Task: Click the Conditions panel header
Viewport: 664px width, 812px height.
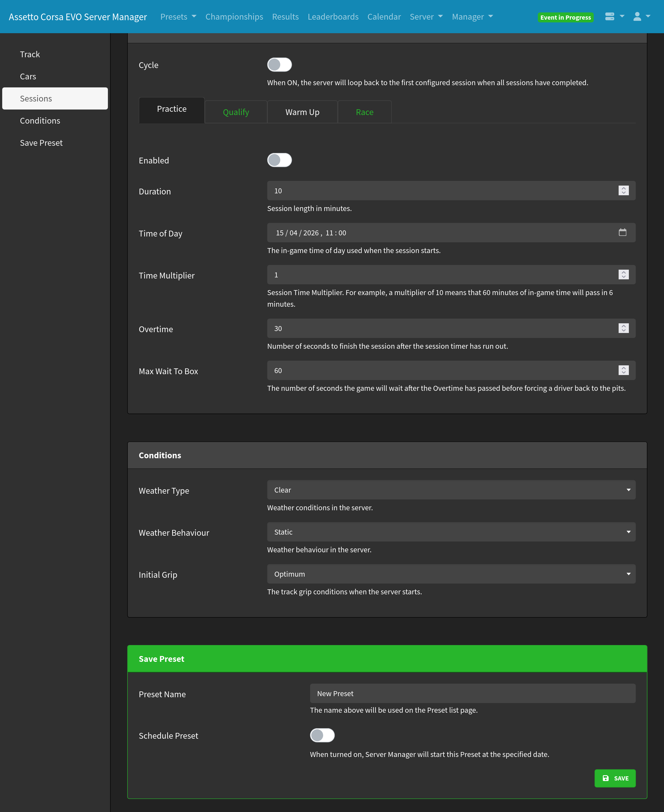Action: pos(387,455)
